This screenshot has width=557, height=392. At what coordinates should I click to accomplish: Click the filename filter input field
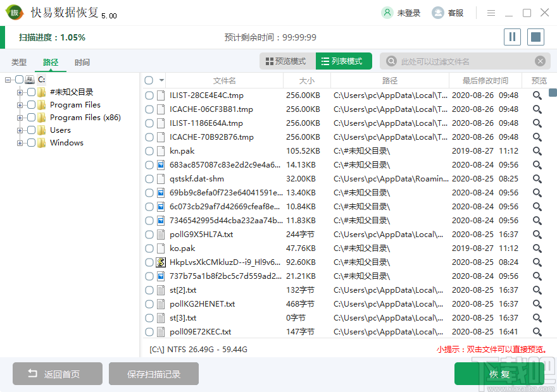tap(465, 61)
